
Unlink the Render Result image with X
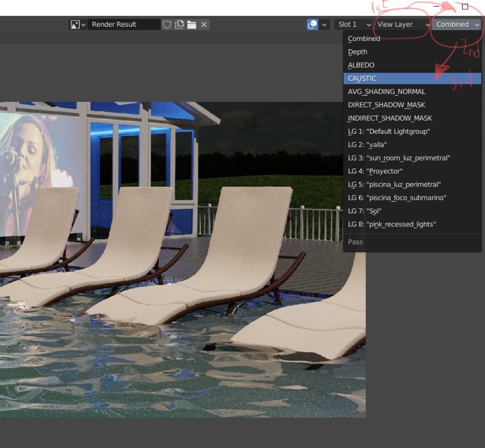[204, 25]
